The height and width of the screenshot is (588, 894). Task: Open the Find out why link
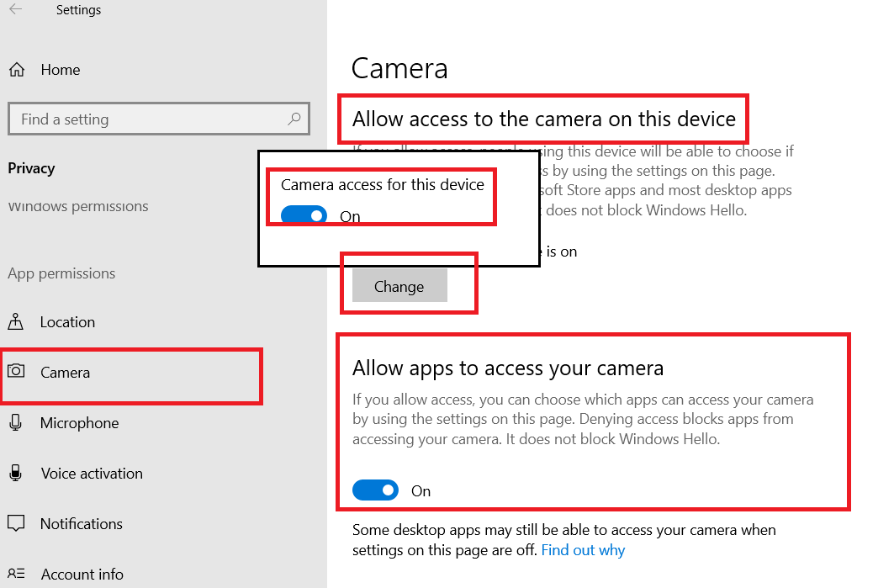tap(583, 550)
